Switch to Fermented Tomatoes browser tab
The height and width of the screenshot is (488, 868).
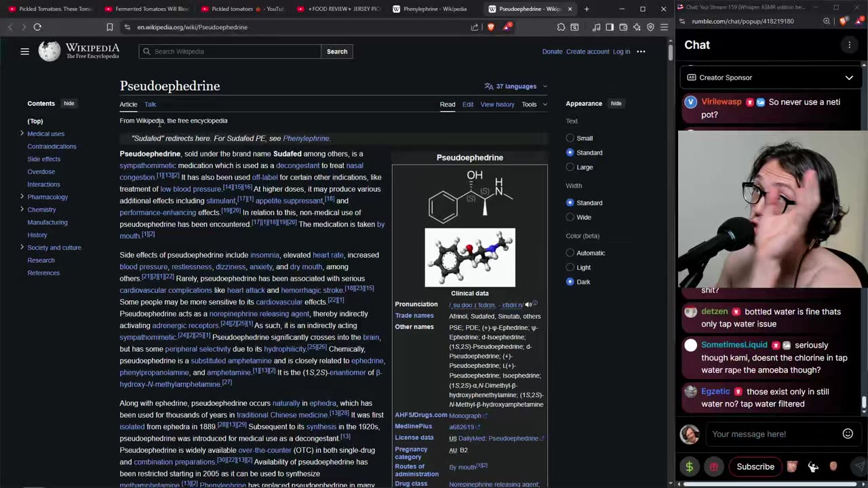[x=146, y=9]
